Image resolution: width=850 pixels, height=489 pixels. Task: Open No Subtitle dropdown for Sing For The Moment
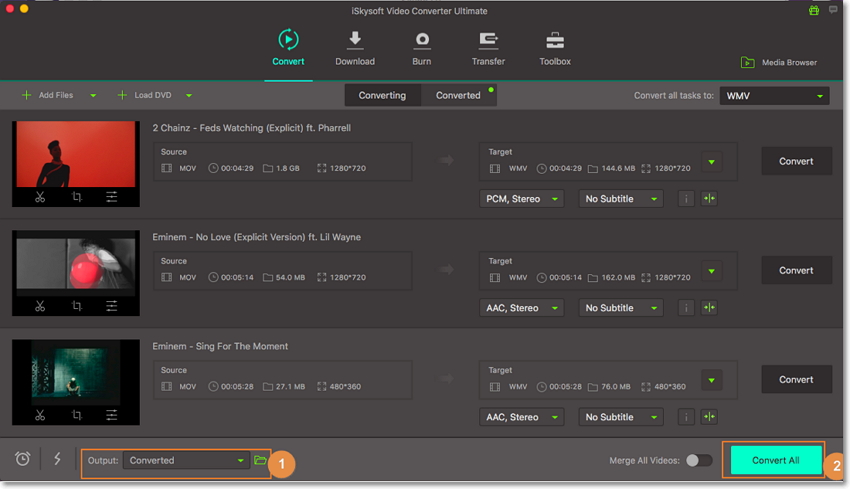coord(621,417)
